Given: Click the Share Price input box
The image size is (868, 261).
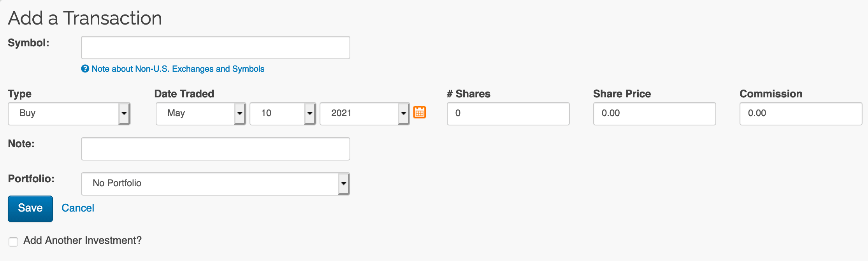Looking at the screenshot, I should point(654,113).
